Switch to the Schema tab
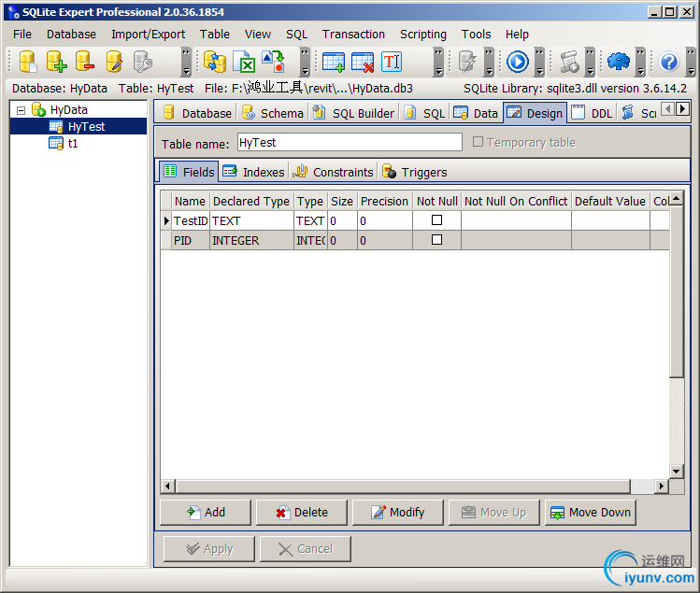The image size is (700, 593). 273,113
